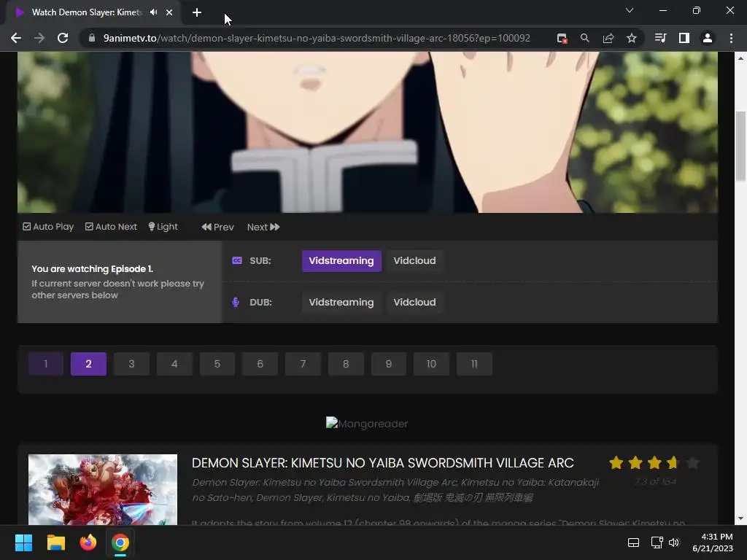Open the Chrome profile menu
The image size is (747, 560).
(708, 38)
